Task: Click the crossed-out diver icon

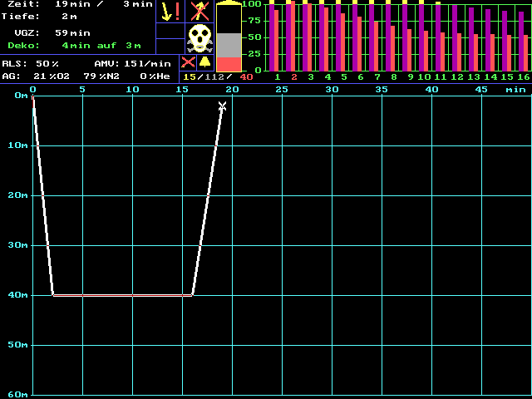Action: (199, 11)
